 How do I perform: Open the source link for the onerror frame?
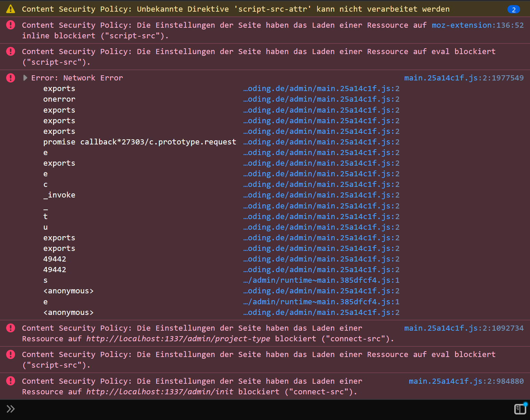(321, 99)
